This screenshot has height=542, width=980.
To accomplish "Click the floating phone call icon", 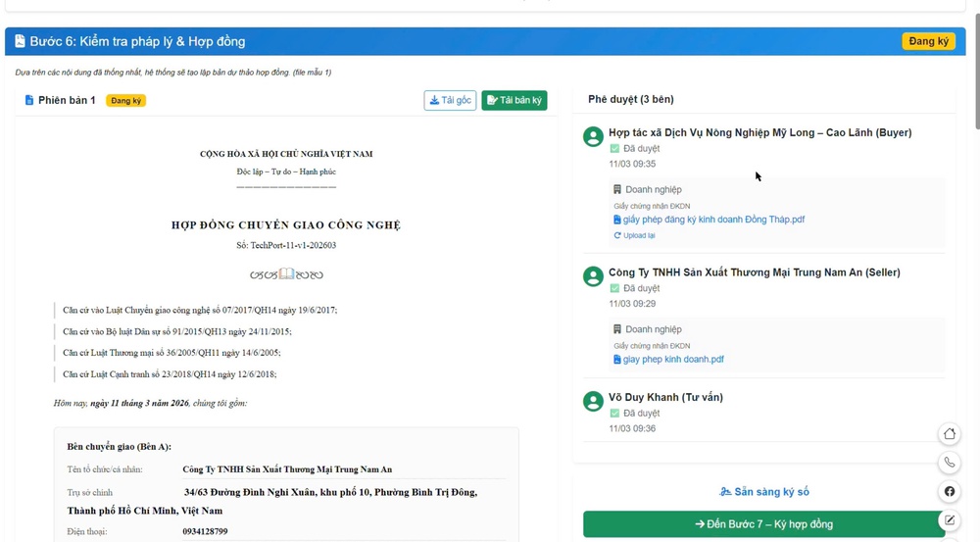I will (x=949, y=463).
